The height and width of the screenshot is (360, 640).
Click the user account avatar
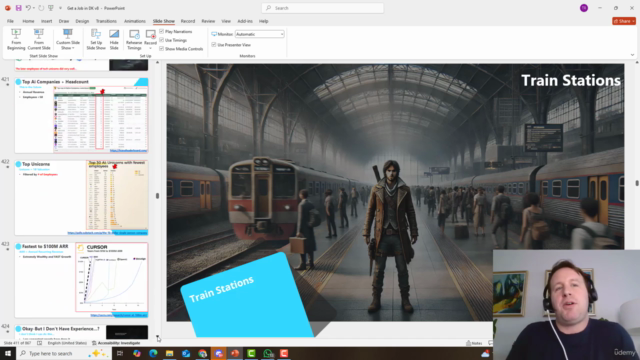point(584,8)
